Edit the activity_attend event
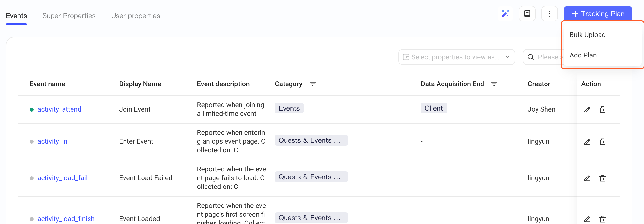The height and width of the screenshot is (224, 644). [587, 110]
